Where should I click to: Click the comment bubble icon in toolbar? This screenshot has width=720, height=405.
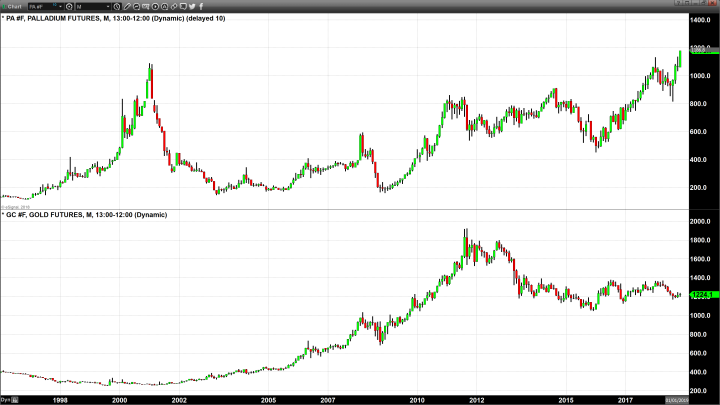pyautogui.click(x=183, y=6)
